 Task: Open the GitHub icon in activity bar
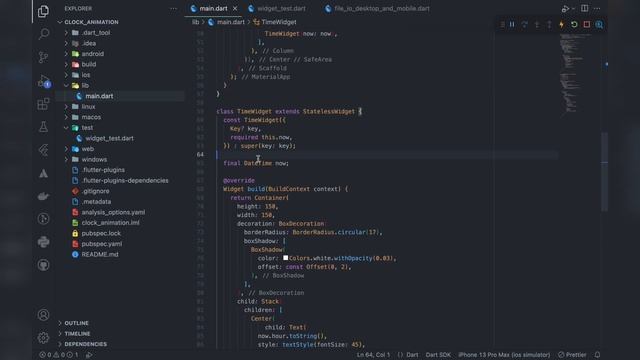[x=43, y=265]
